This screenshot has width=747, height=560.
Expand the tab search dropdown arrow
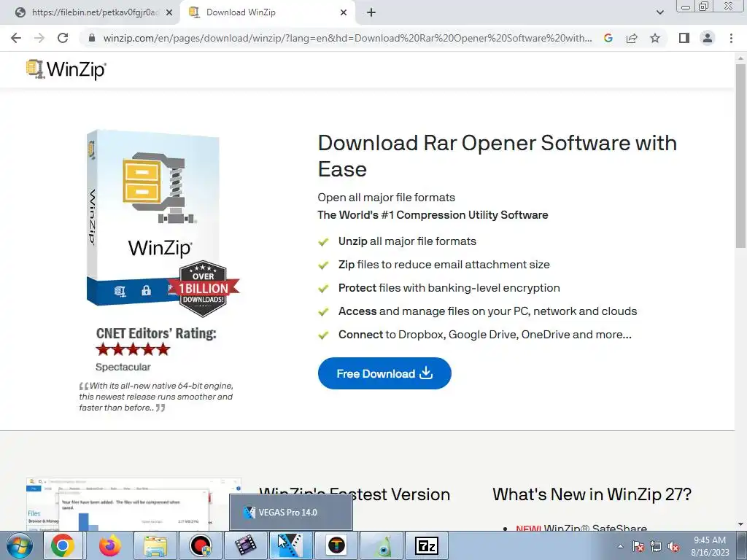(659, 12)
